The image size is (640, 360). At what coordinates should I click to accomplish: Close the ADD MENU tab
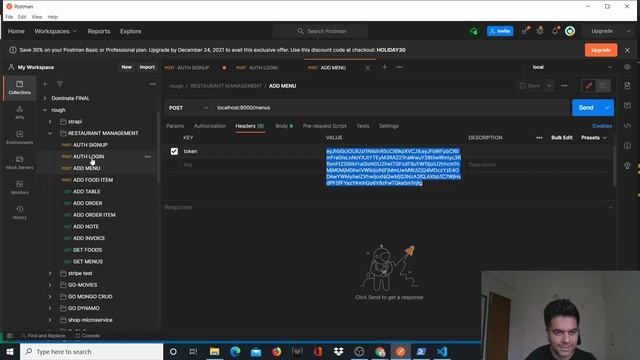point(367,67)
